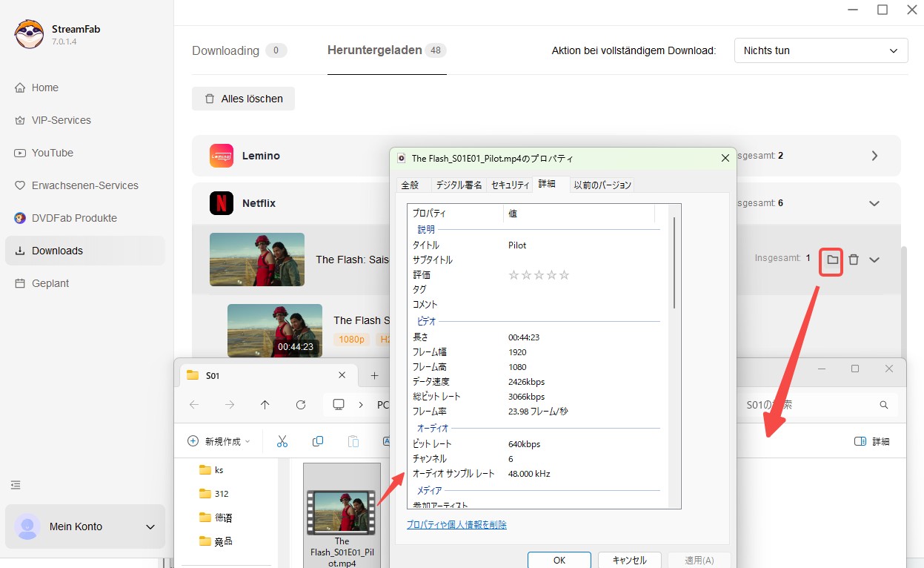Select The Flash_S01E01_Pilot.mp4 file thumbnail

pyautogui.click(x=342, y=512)
